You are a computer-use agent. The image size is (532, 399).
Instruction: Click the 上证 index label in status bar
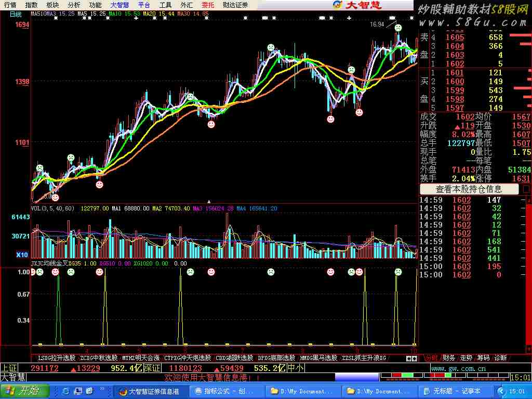coord(9,368)
